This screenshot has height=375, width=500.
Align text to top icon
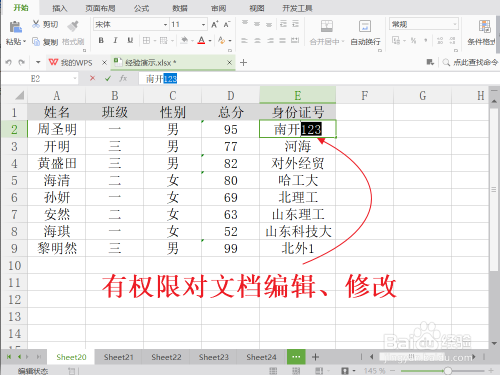point(245,23)
